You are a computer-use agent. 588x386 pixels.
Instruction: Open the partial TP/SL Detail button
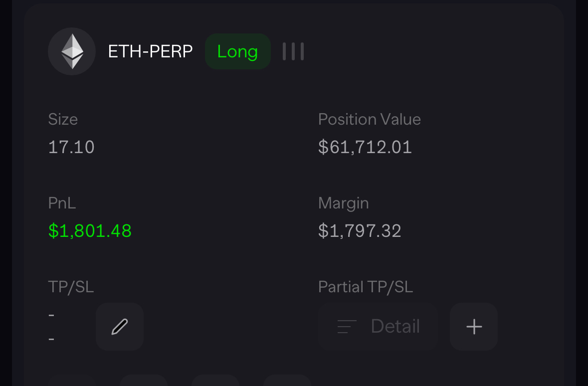click(x=378, y=327)
